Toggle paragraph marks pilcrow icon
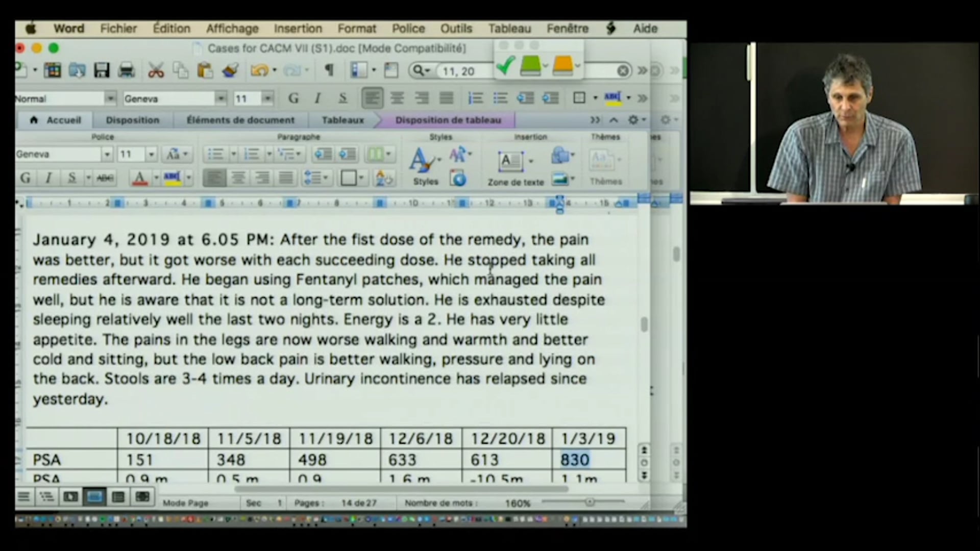The image size is (980, 551). coord(329,70)
